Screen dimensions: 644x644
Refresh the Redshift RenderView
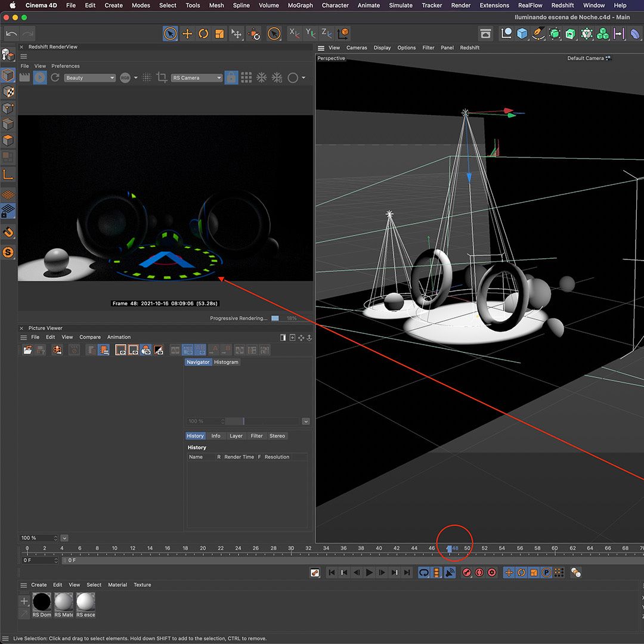click(55, 77)
